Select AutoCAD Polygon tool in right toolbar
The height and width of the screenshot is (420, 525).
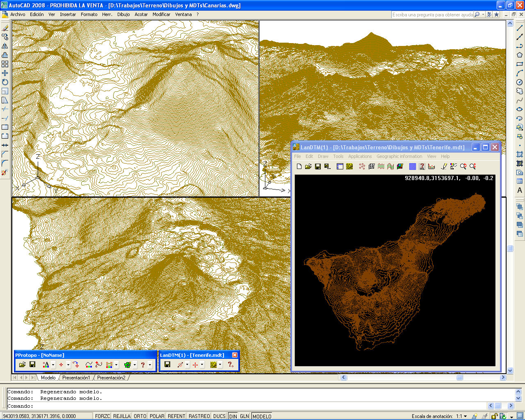point(520,55)
